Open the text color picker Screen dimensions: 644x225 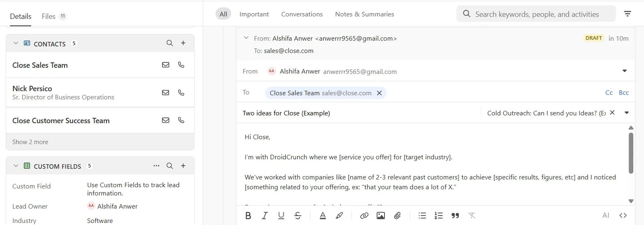click(x=323, y=216)
